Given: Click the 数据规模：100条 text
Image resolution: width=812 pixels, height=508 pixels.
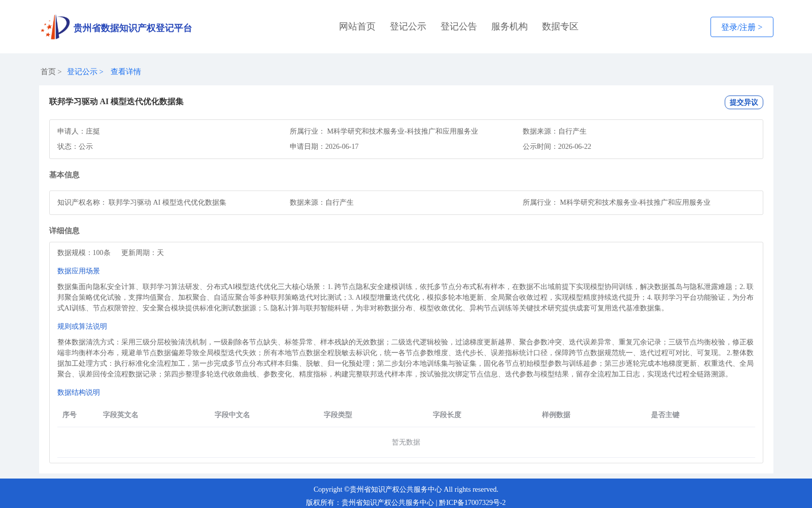Looking at the screenshot, I should (x=84, y=252).
